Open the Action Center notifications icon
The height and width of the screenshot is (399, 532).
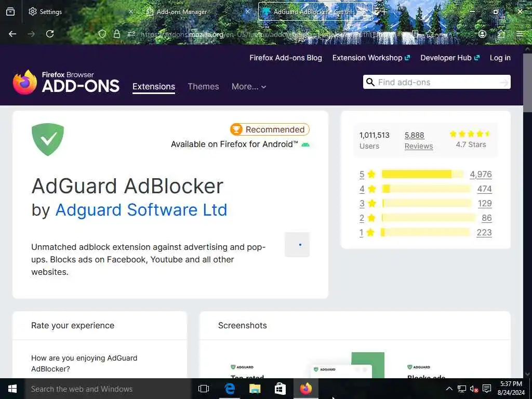pos(487,389)
